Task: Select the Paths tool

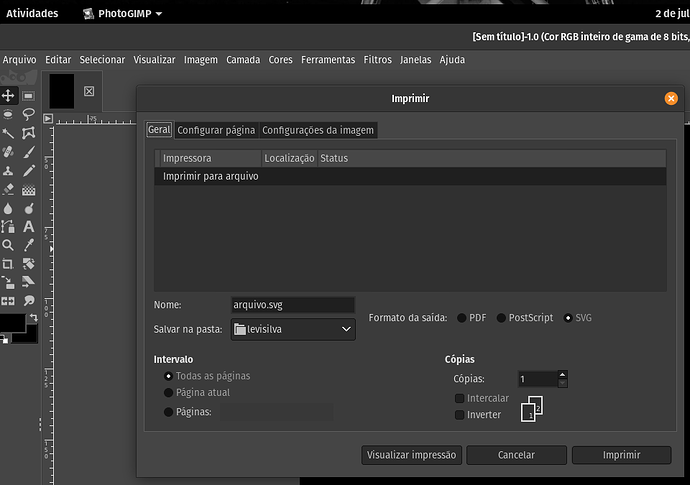Action: [x=8, y=227]
